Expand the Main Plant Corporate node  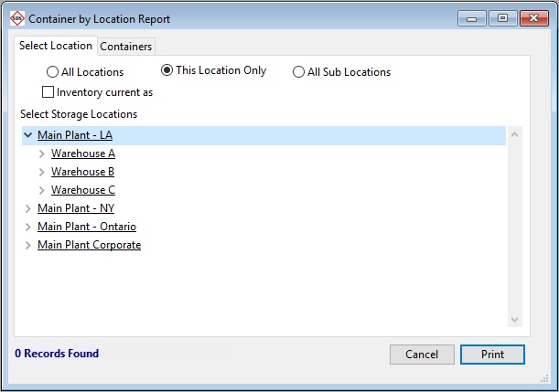[27, 245]
